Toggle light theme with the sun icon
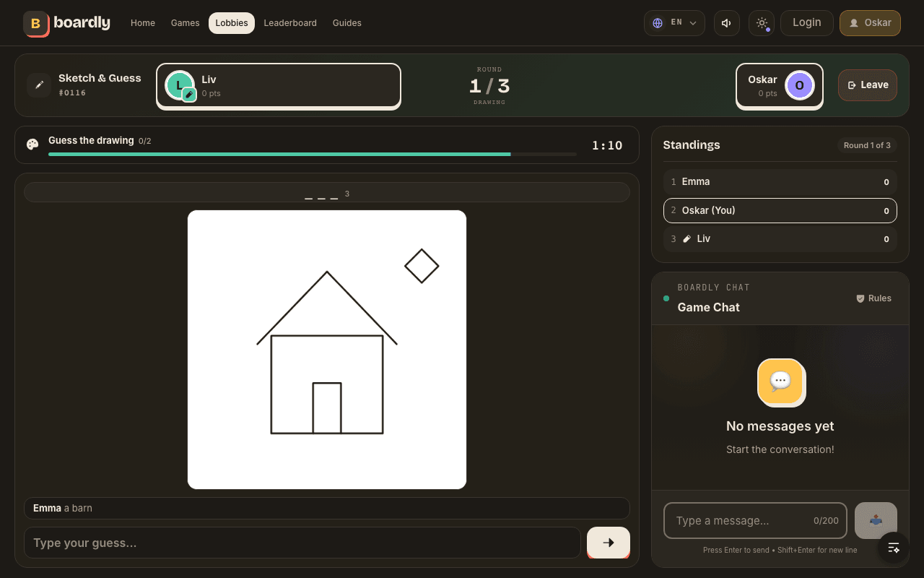Screen dimensions: 924x578 coord(762,23)
